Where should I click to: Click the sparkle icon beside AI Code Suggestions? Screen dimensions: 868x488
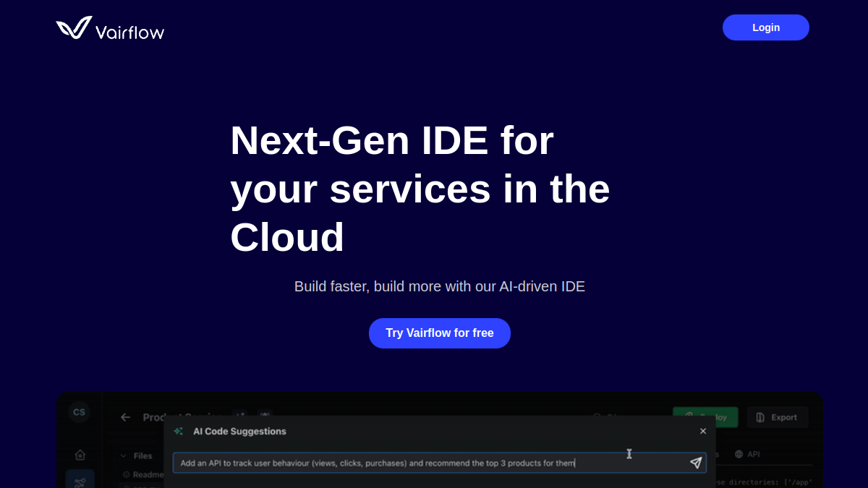coord(178,432)
